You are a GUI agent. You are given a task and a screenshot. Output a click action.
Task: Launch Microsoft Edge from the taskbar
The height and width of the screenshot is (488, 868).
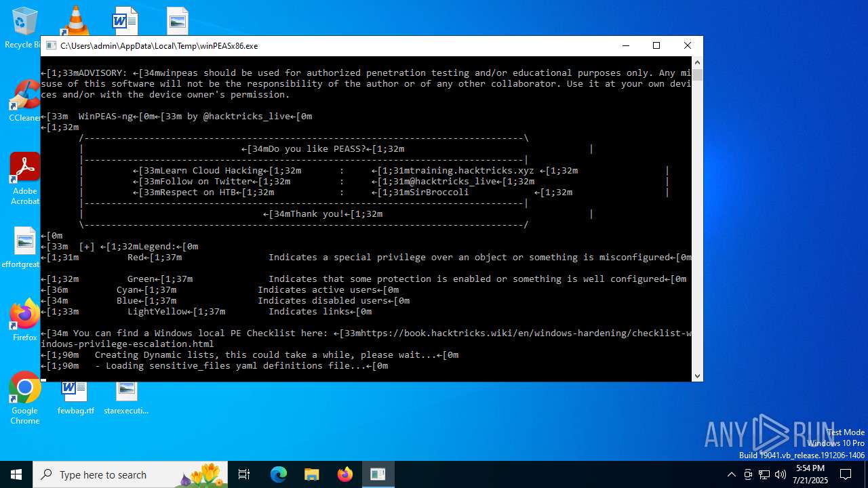[x=279, y=474]
